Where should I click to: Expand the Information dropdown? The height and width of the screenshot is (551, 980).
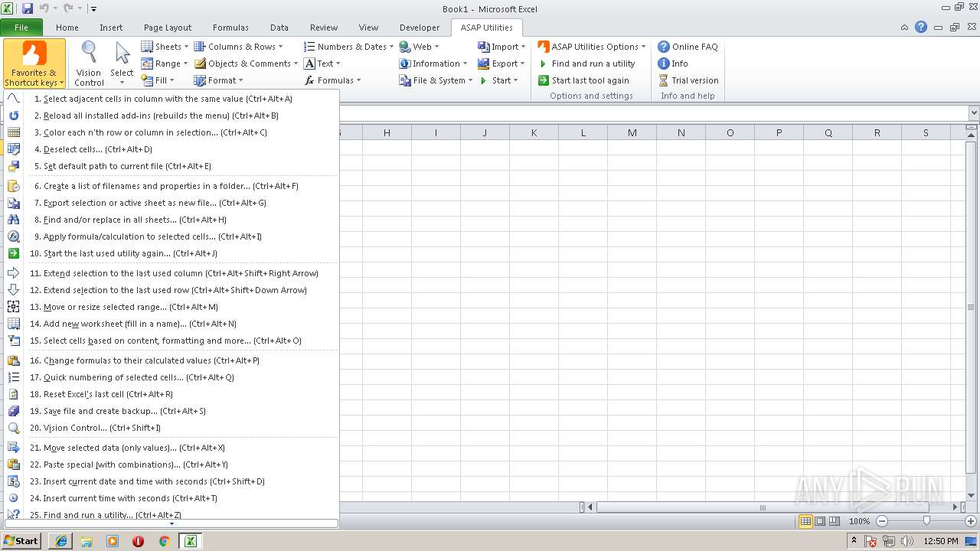click(433, 64)
